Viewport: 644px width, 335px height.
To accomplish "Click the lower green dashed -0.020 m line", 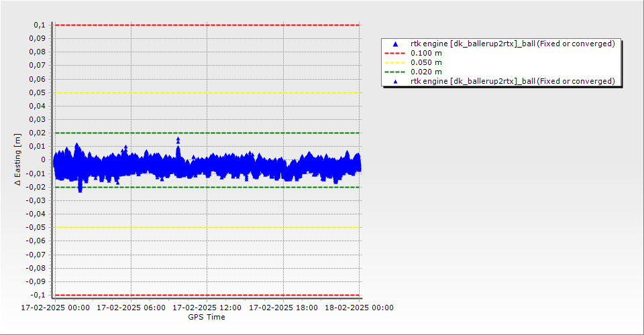I will pyautogui.click(x=207, y=187).
